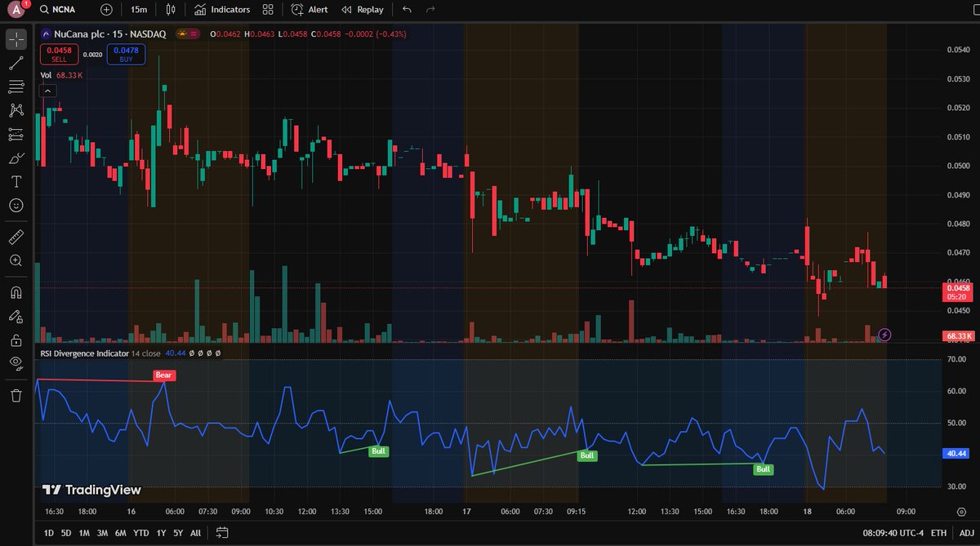This screenshot has width=980, height=546.
Task: Select the Text annotation tool
Action: 16,181
